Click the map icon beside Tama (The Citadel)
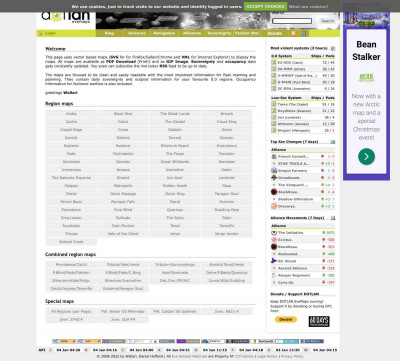Viewport: 400px width, 361px height. click(274, 104)
